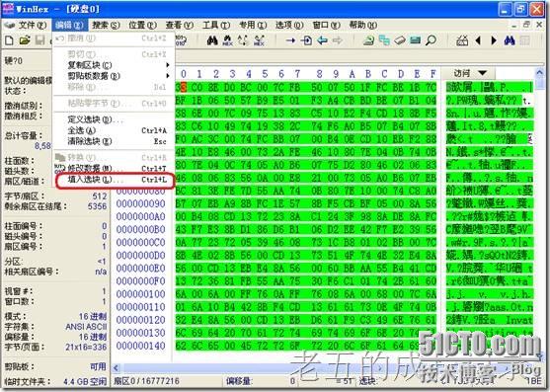Click the 101/010 modify data toolbar icon
Viewport: 550px width, 392px height.
tap(181, 40)
